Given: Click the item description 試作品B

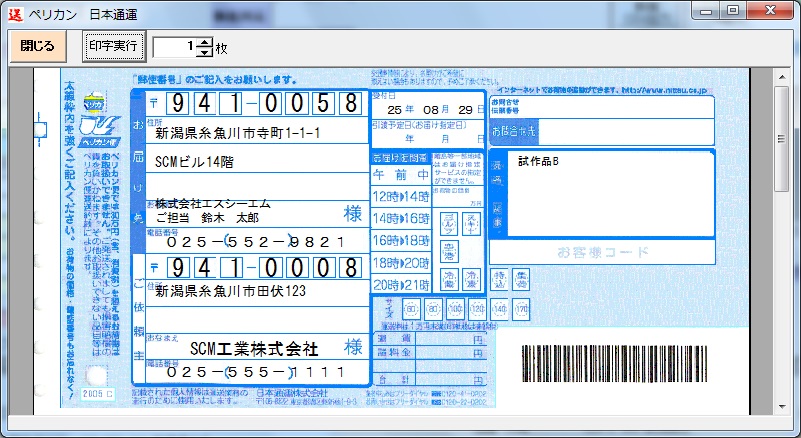Looking at the screenshot, I should pos(538,162).
